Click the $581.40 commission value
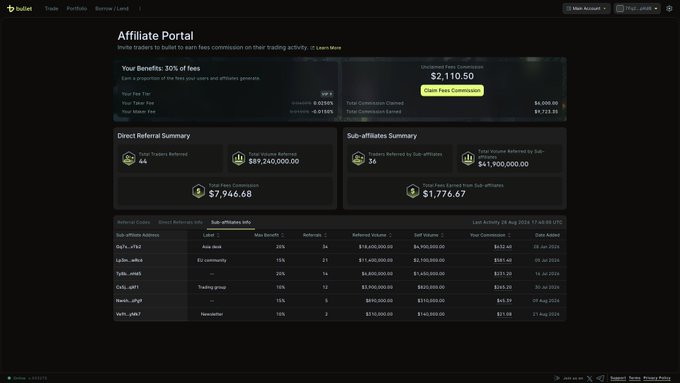Viewport: 680px width, 383px height. click(503, 260)
